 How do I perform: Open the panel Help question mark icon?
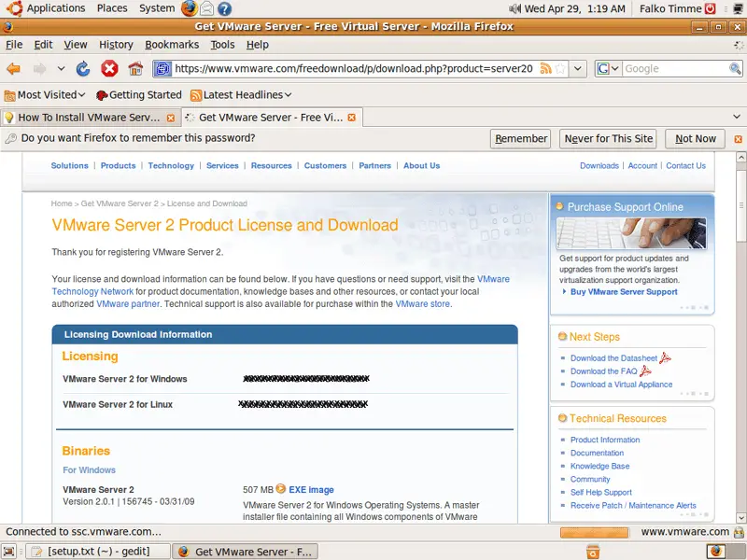pos(224,8)
